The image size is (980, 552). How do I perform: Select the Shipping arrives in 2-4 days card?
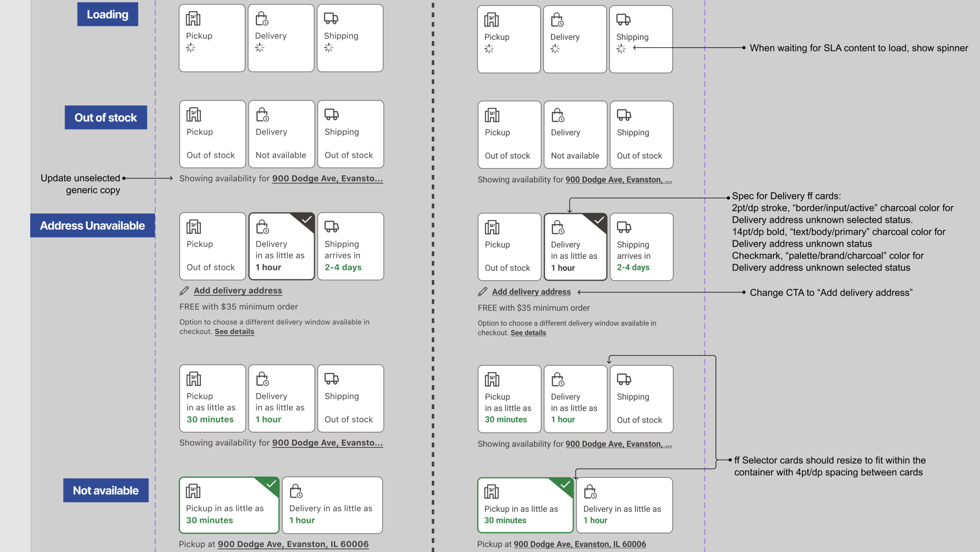click(350, 246)
